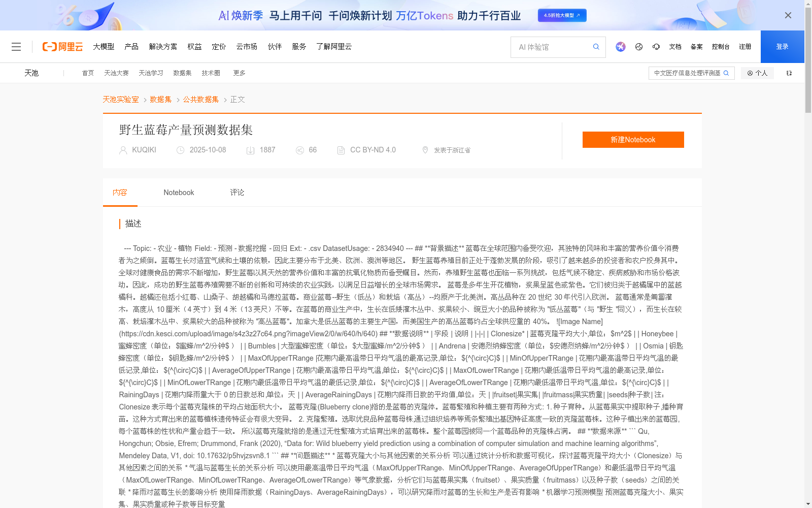Click the download count icon near 1887
This screenshot has width=812, height=508.
pos(250,150)
